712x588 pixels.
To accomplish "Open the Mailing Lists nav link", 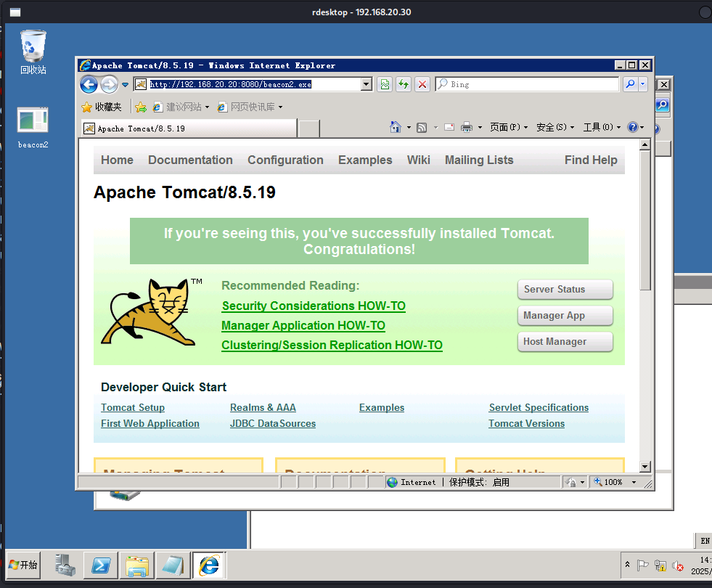I will click(479, 160).
